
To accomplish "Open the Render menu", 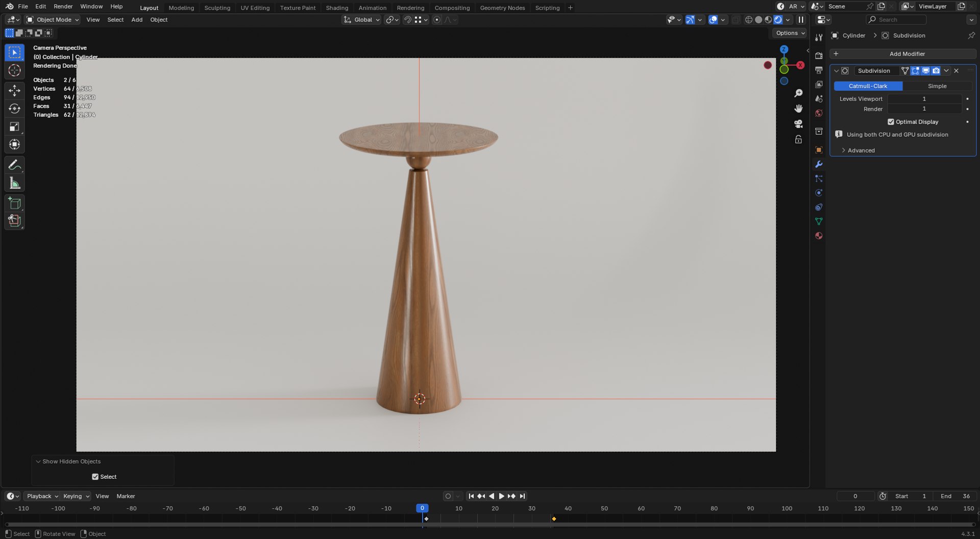I will (63, 7).
